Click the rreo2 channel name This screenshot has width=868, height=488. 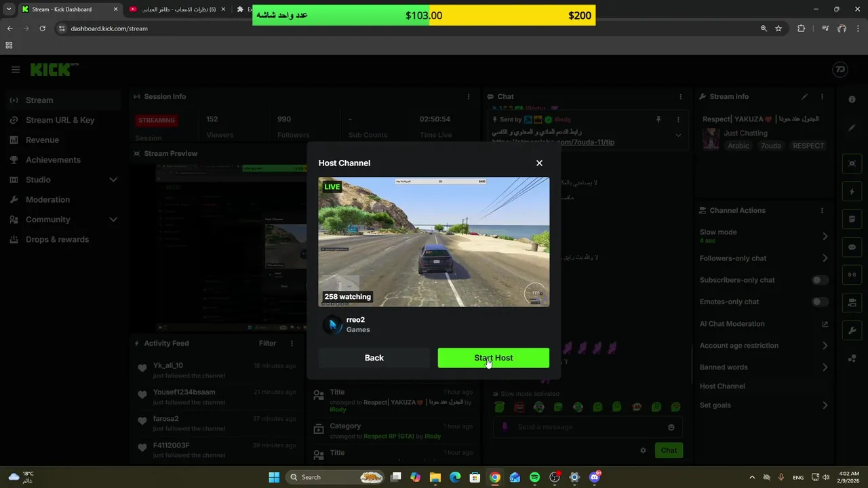point(355,320)
